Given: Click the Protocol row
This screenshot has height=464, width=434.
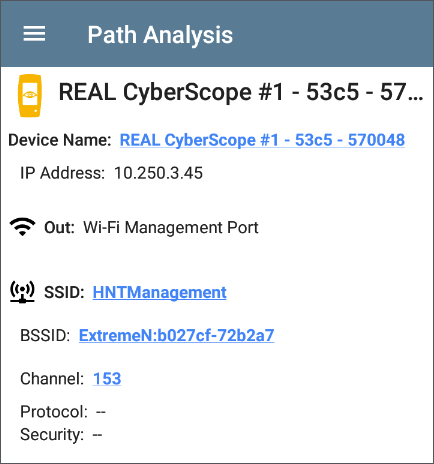Looking at the screenshot, I should pos(63,412).
